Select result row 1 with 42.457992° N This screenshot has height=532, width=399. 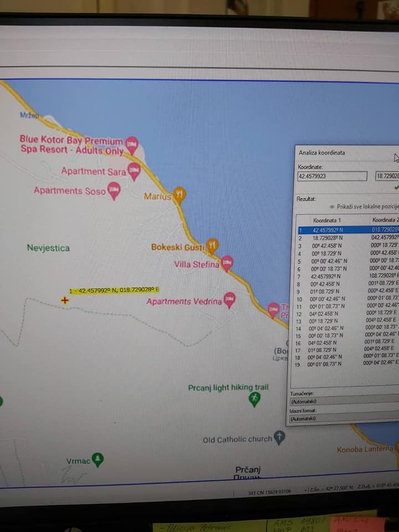[x=349, y=231]
